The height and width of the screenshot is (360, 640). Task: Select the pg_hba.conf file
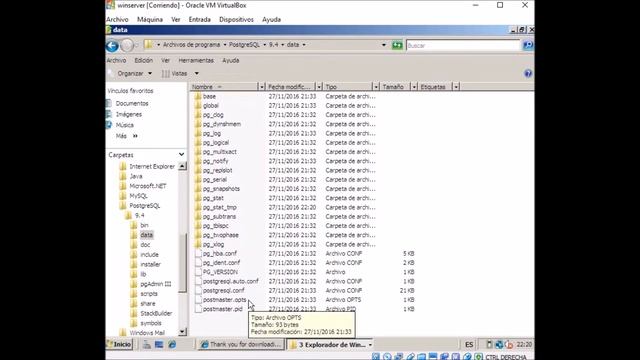220,253
